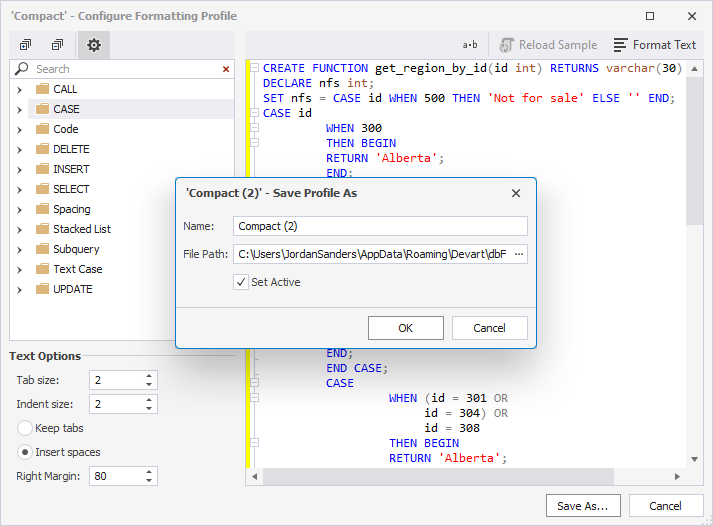Expand the DELETE node chevron
Screen dimensions: 713x526
coord(19,150)
